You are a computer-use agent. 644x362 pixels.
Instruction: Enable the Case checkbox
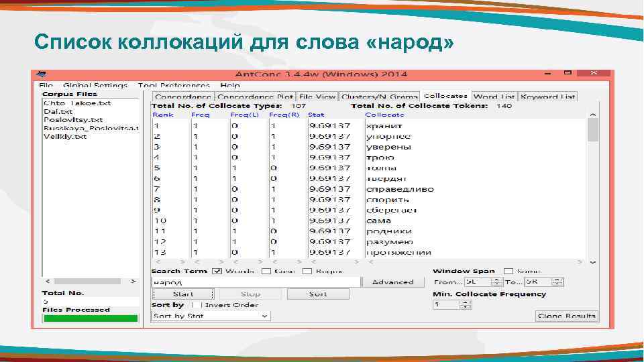(x=266, y=271)
